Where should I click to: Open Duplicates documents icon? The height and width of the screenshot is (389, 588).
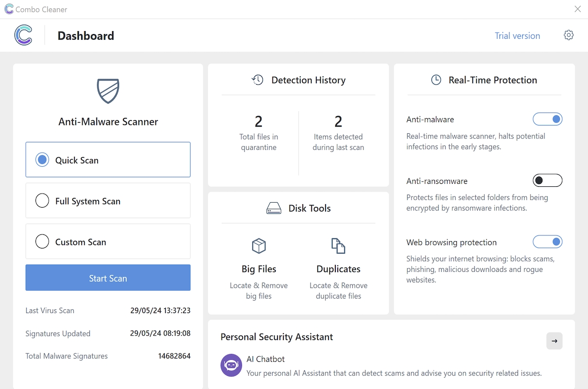[x=338, y=246]
